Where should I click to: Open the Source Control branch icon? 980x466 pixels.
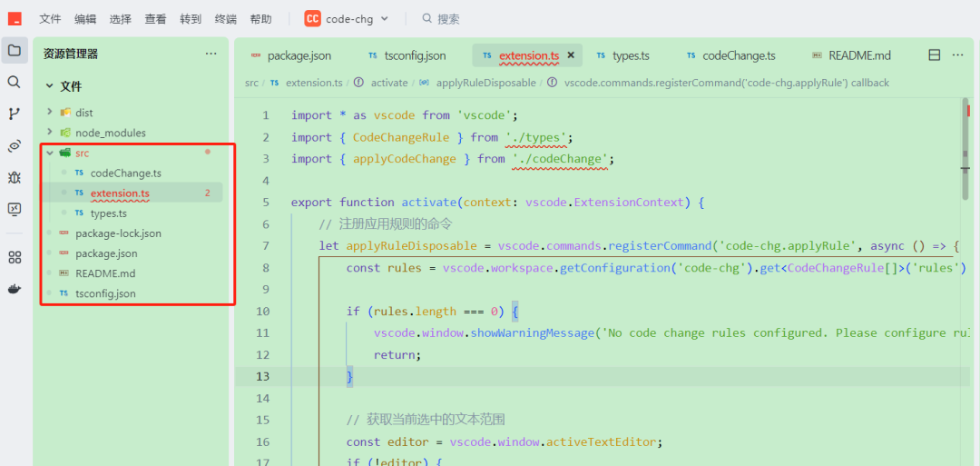coord(15,114)
